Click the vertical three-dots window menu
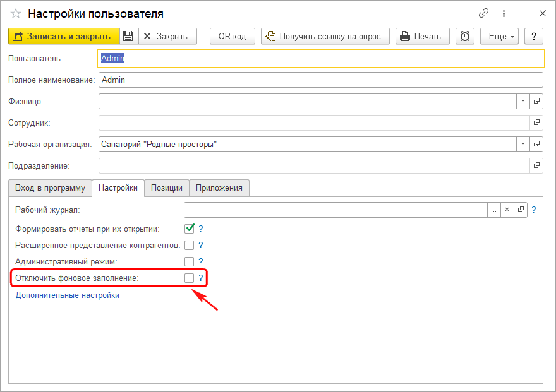The image size is (556, 392). (x=504, y=13)
